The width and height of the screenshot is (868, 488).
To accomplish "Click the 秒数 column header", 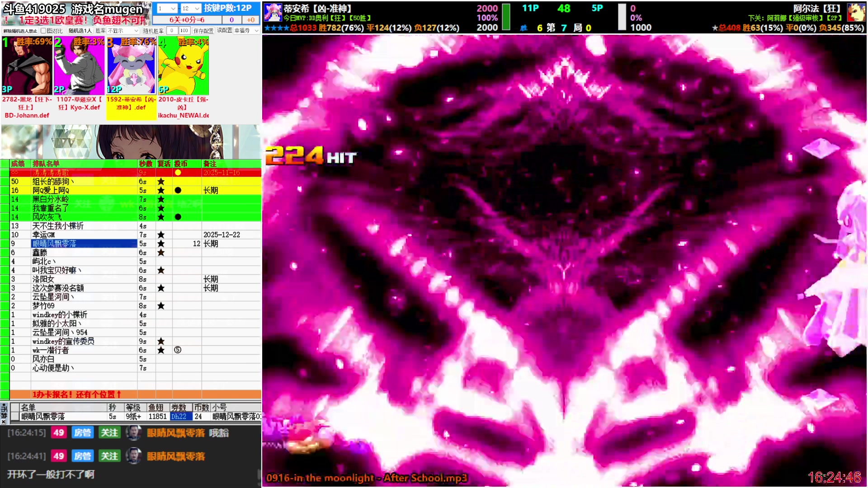I will [146, 164].
